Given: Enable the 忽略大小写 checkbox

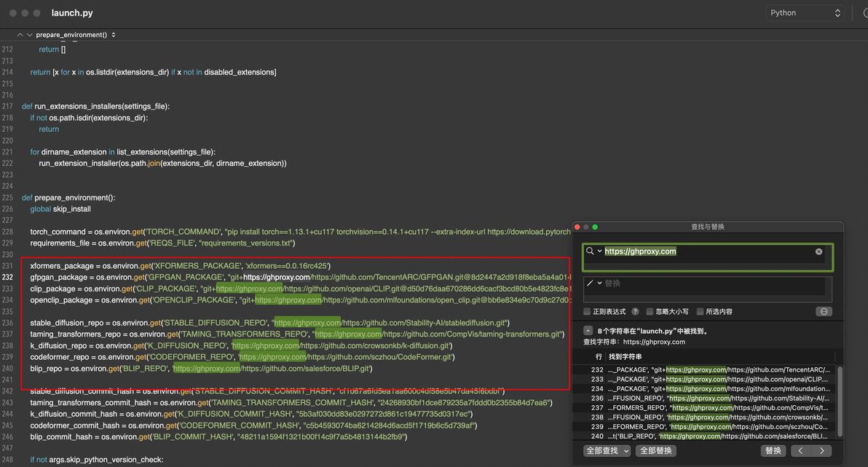Looking at the screenshot, I should pos(650,311).
